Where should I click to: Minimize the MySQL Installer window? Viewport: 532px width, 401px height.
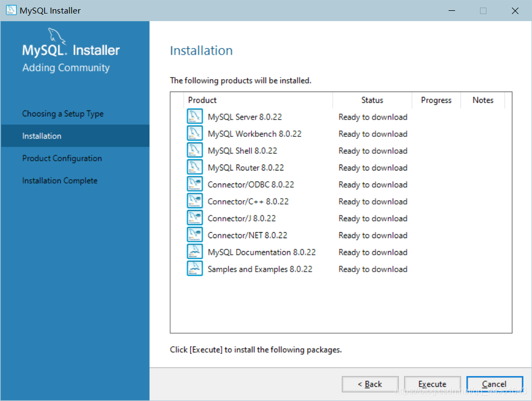[x=452, y=10]
